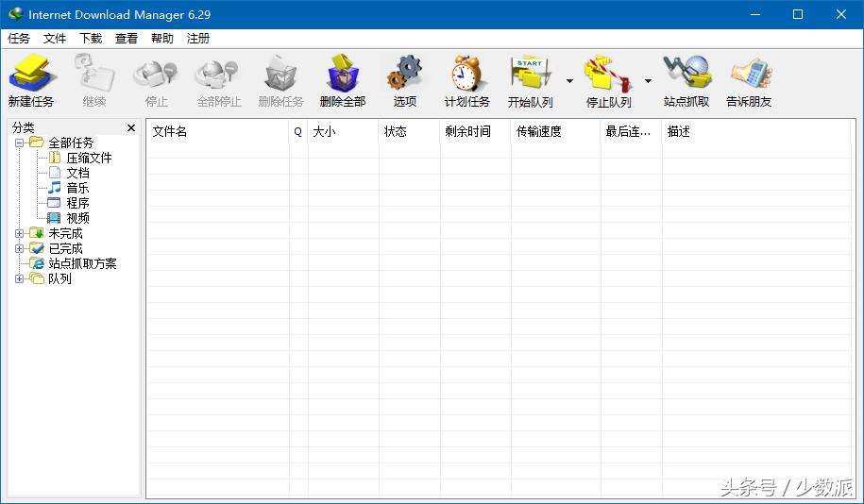This screenshot has width=864, height=504.
Task: Open dropdown arrow next to 开始队列
Action: [569, 81]
